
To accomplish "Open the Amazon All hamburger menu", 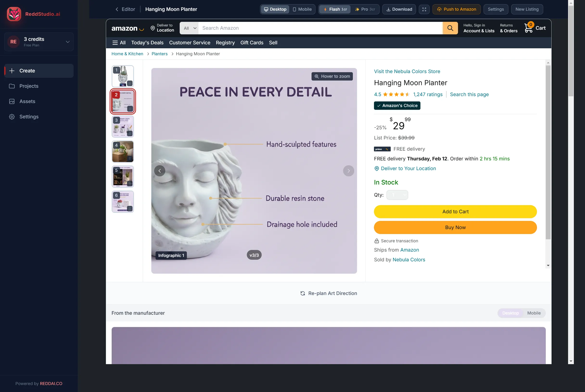I will (119, 43).
